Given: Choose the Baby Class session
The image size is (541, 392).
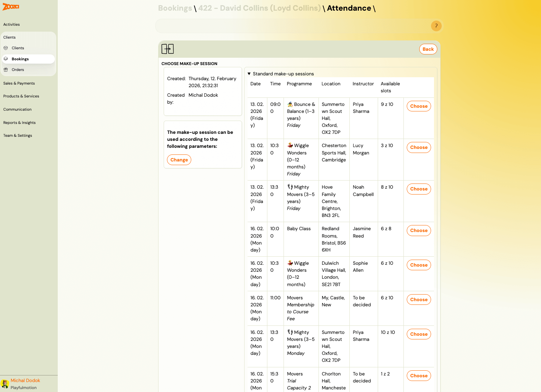Looking at the screenshot, I should coord(419,231).
